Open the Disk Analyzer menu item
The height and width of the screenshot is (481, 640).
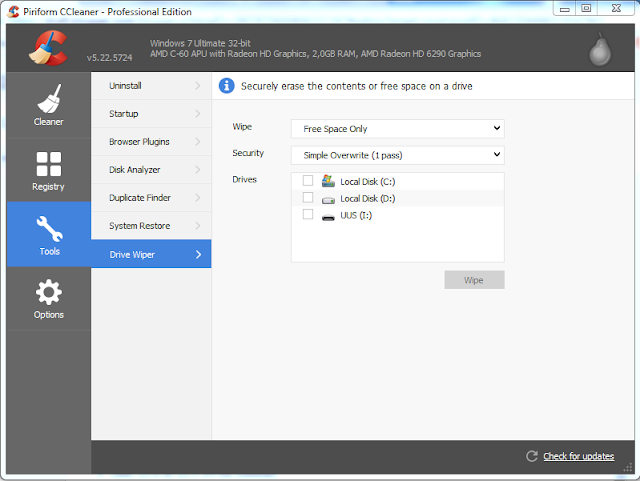[x=151, y=170]
